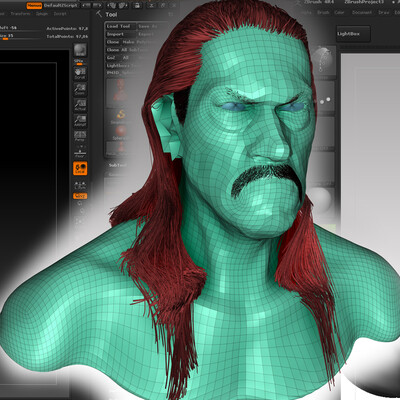400x400 pixels.
Task: Click the AAHalf magnifier icon
Action: (x=80, y=121)
